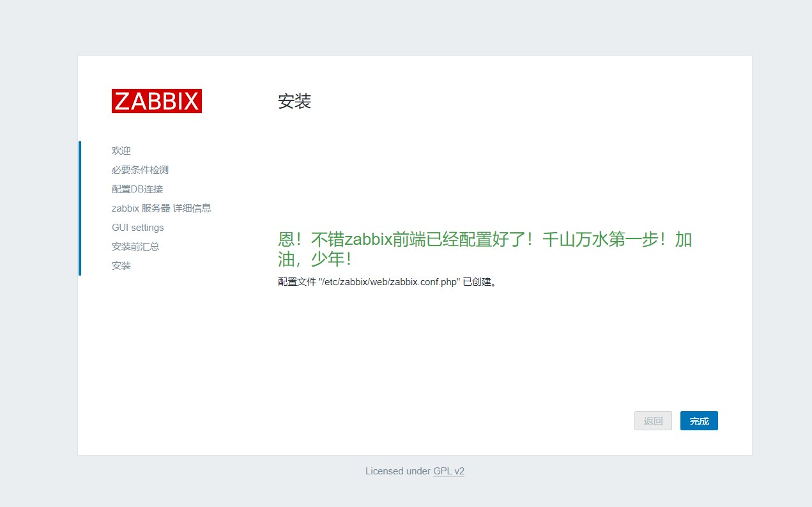Select the 安装前汇总 step
The width and height of the screenshot is (812, 507).
(x=135, y=247)
